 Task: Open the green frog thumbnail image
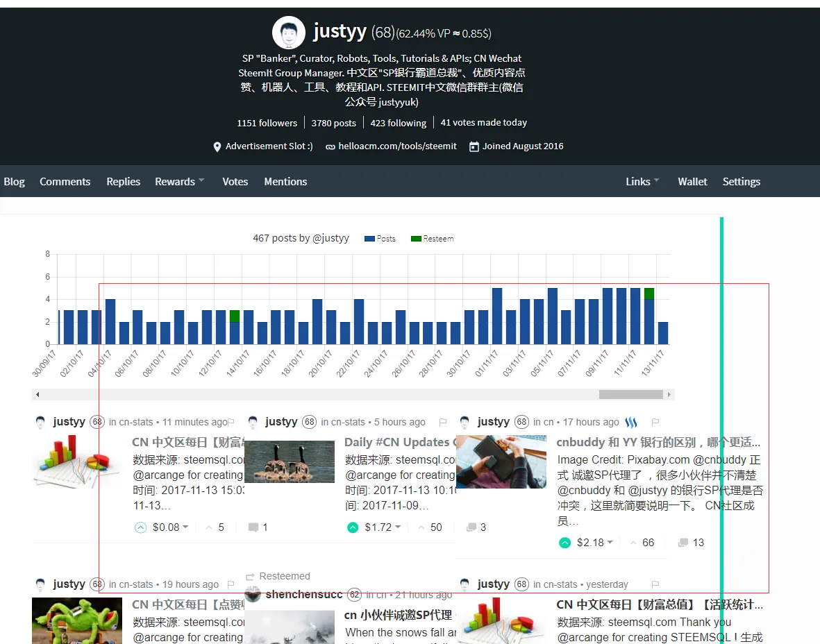click(x=77, y=621)
